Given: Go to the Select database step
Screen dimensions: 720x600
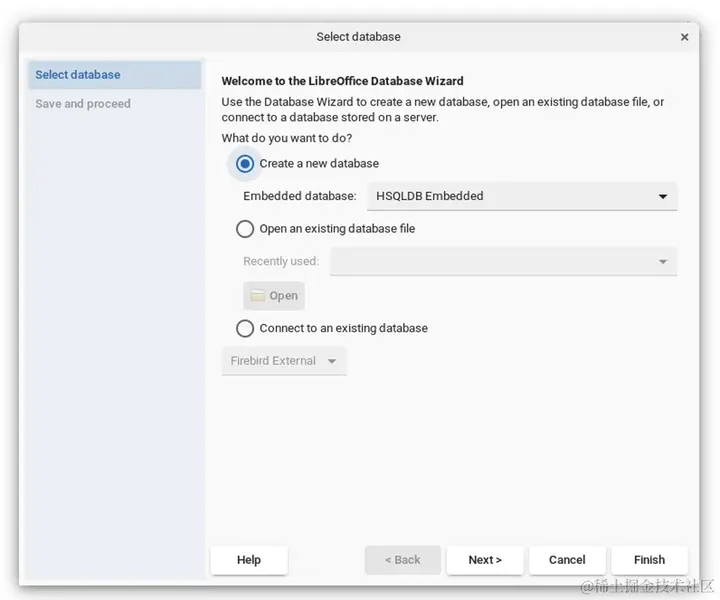Looking at the screenshot, I should point(115,74).
